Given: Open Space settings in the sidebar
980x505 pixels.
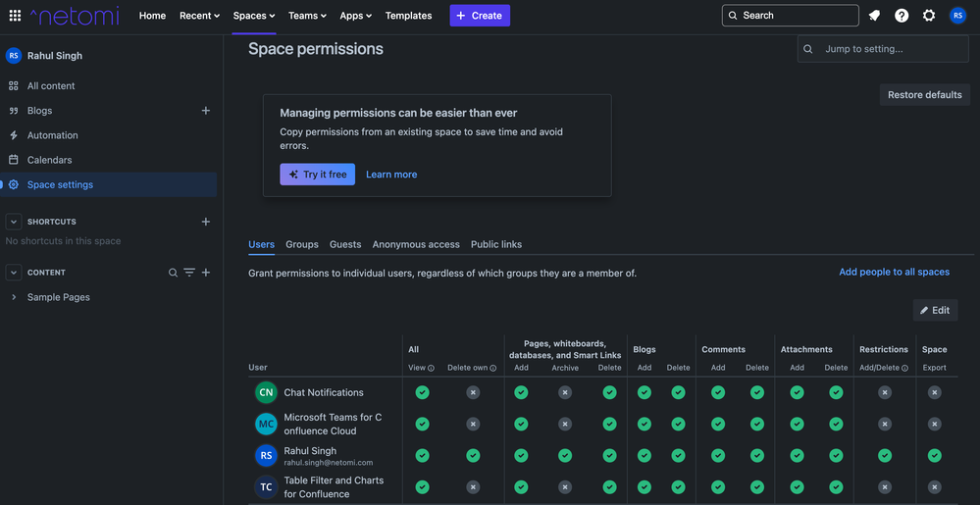Looking at the screenshot, I should point(109,185).
